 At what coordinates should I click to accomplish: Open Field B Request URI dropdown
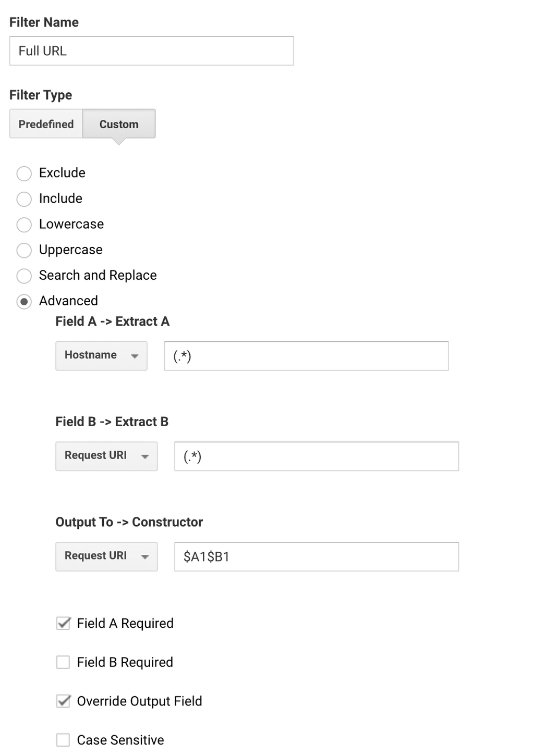[x=106, y=456]
